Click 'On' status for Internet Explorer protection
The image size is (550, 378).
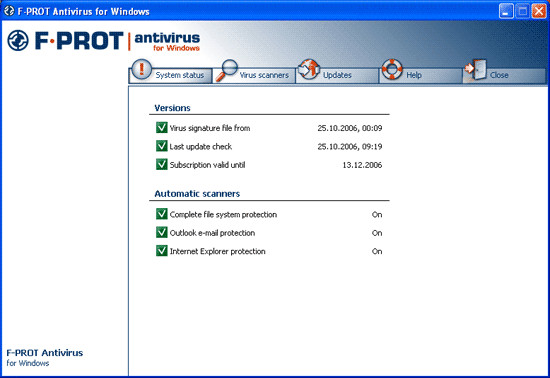[x=377, y=251]
